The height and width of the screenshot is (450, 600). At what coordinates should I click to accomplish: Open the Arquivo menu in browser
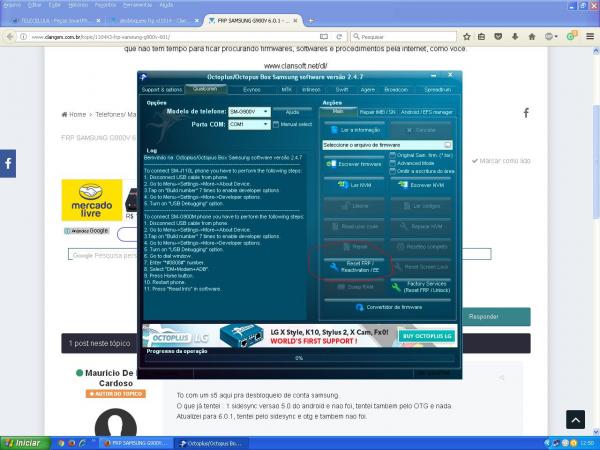click(x=12, y=5)
